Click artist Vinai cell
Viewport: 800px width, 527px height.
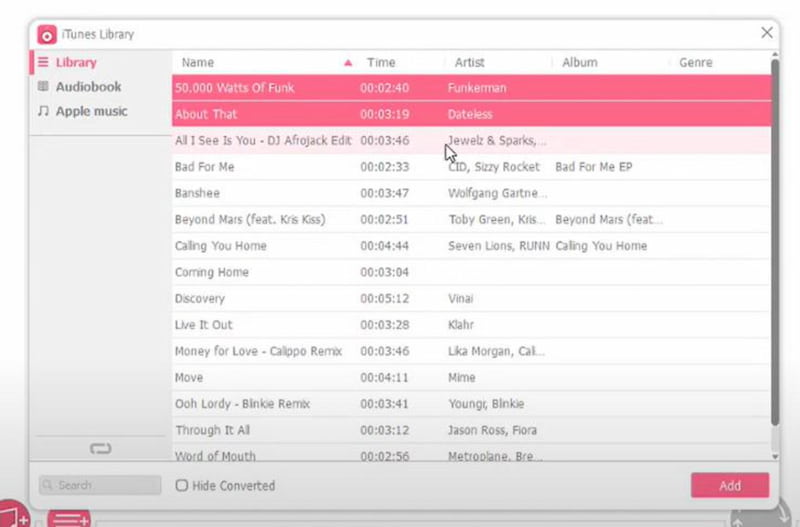[x=460, y=298]
